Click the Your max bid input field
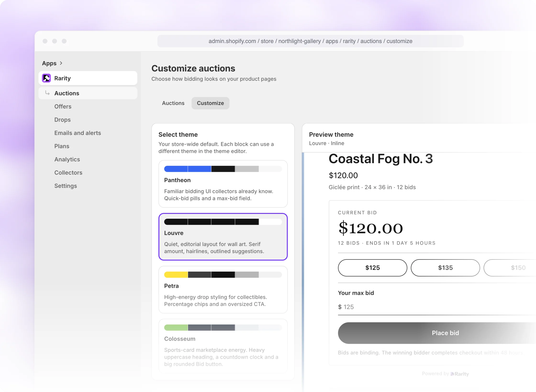Viewport: 536px width, 392px height. [437, 307]
